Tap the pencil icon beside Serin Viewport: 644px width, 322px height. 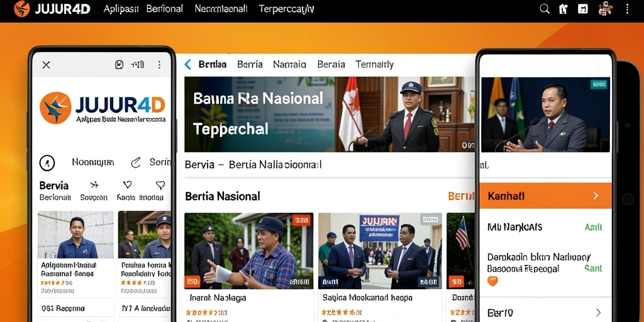136,163
